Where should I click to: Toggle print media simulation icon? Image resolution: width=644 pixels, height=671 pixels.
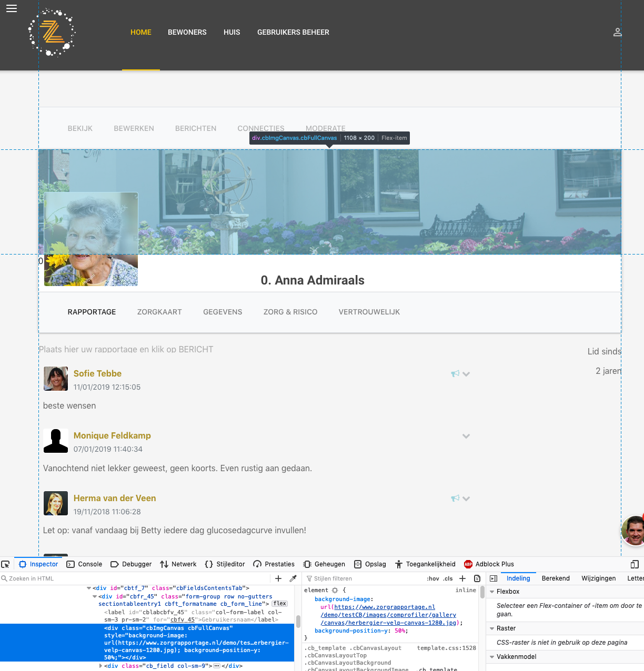pos(477,578)
